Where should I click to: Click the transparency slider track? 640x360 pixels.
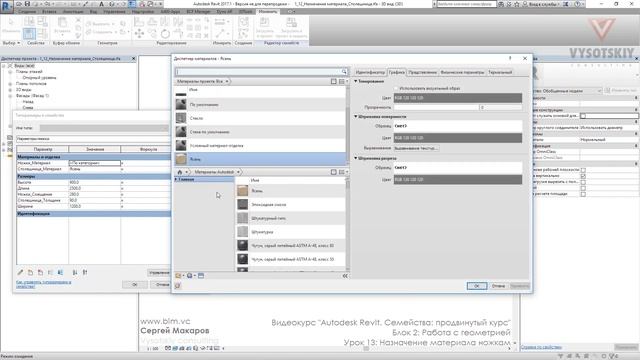tap(436, 107)
